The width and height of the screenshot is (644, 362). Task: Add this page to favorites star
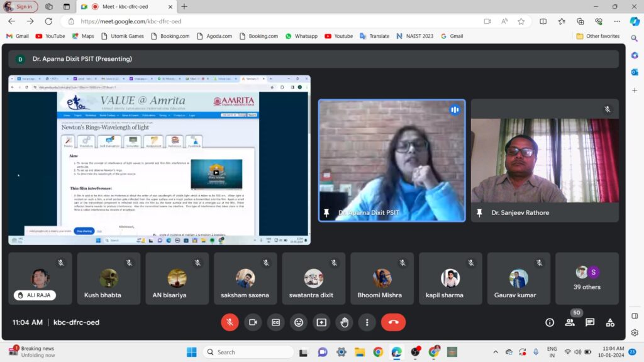pos(521,21)
